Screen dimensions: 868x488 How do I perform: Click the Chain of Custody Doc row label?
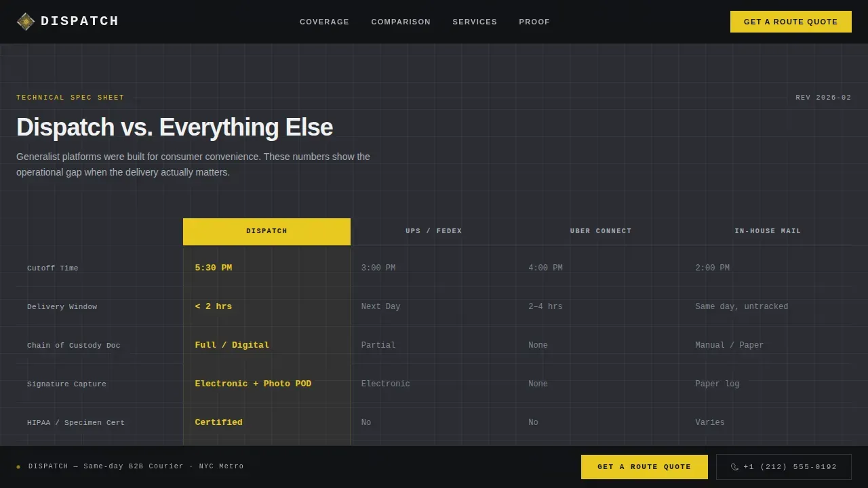point(73,346)
